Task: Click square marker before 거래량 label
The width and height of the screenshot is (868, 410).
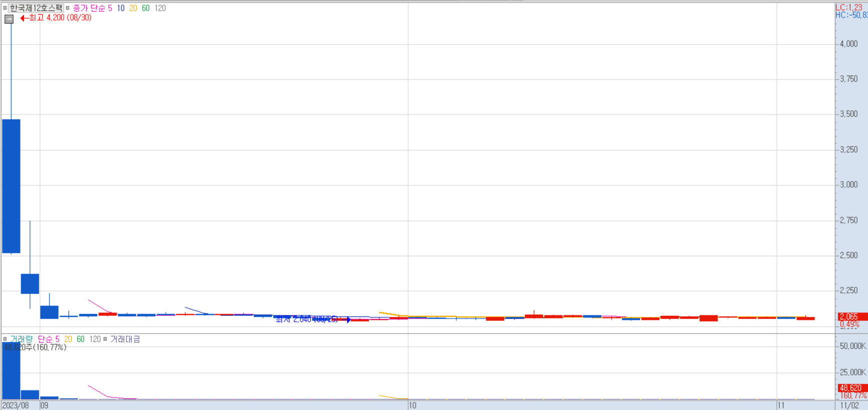Action: click(5, 339)
